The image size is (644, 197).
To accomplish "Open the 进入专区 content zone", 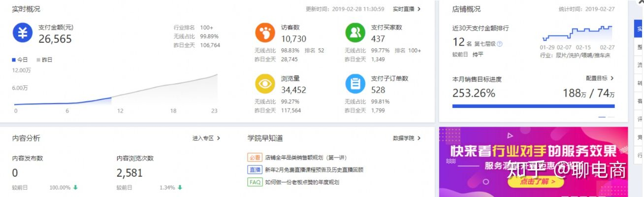I will [206, 138].
